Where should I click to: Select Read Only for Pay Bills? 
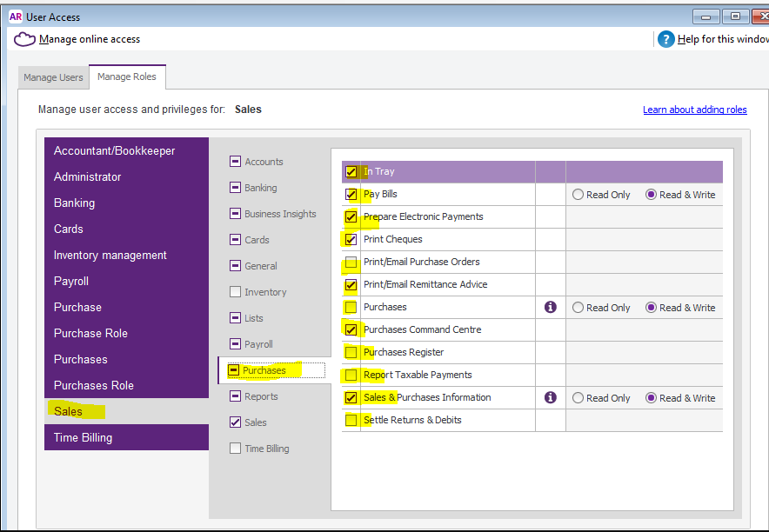578,195
